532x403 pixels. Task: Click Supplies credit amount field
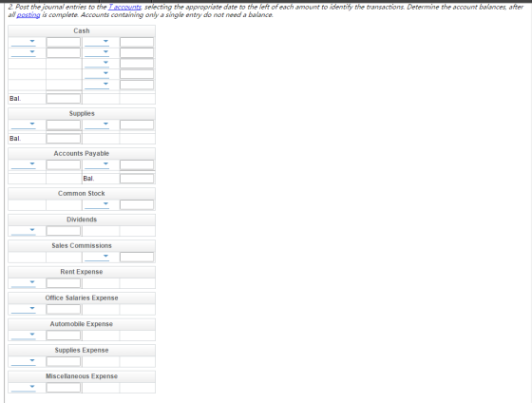pos(137,125)
